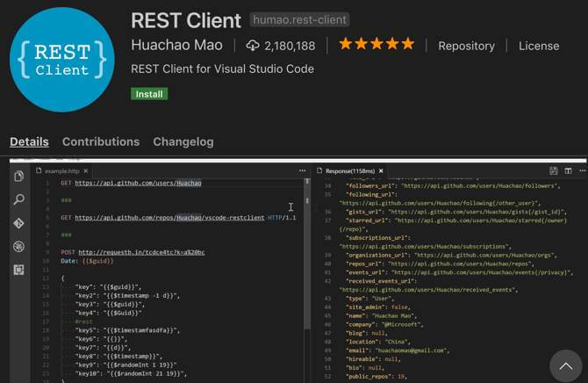Open Search icon in screenshot sidebar
The height and width of the screenshot is (383, 588).
point(18,199)
